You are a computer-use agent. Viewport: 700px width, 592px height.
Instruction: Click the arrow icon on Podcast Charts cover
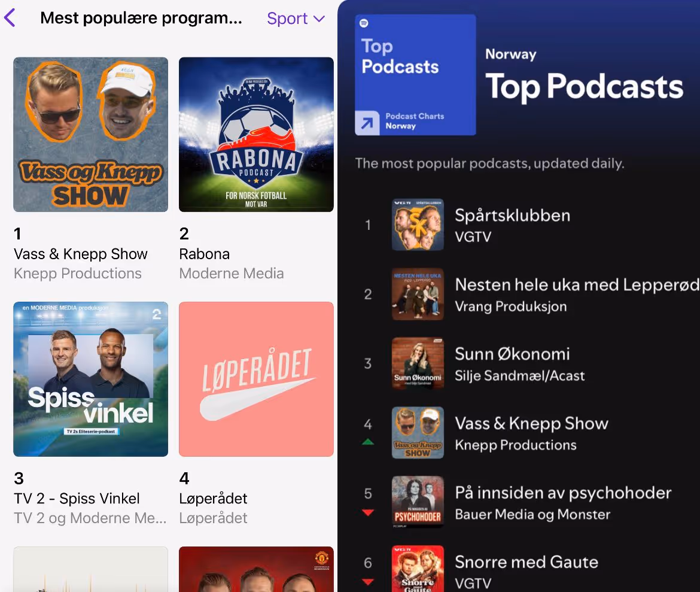pos(367,123)
